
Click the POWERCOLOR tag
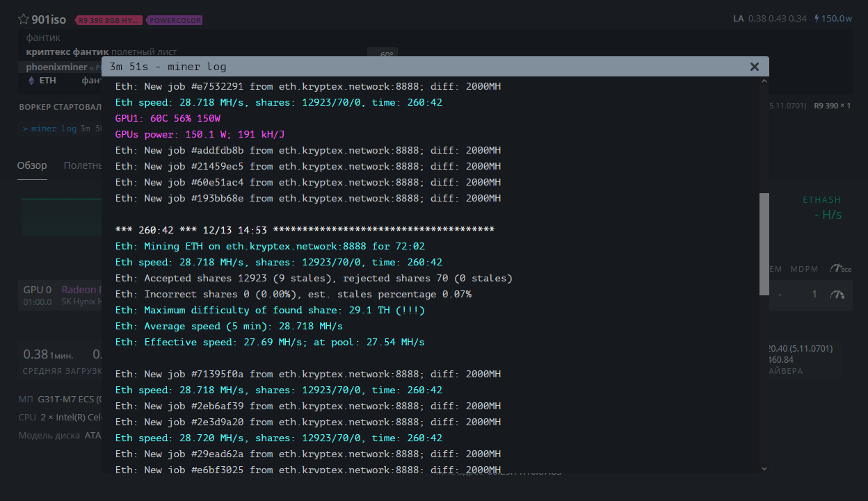tap(175, 20)
